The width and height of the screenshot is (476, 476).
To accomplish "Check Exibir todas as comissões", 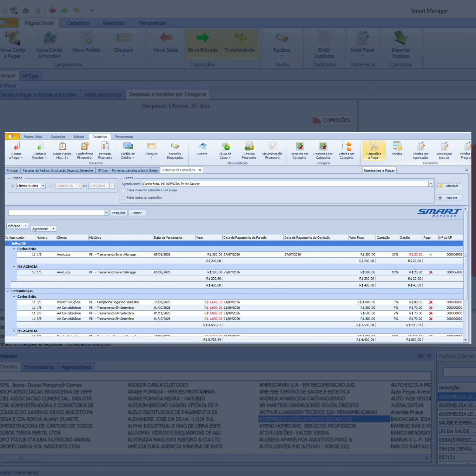I will click(x=124, y=198).
